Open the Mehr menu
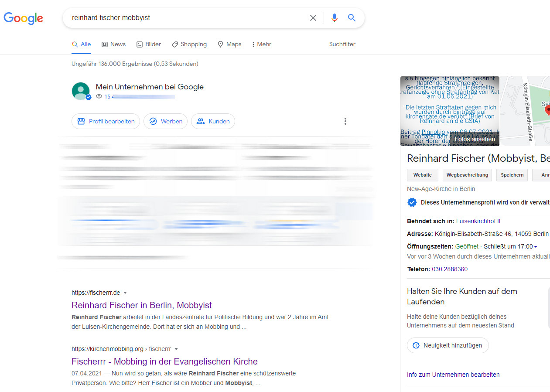The height and width of the screenshot is (392, 550). (x=262, y=44)
